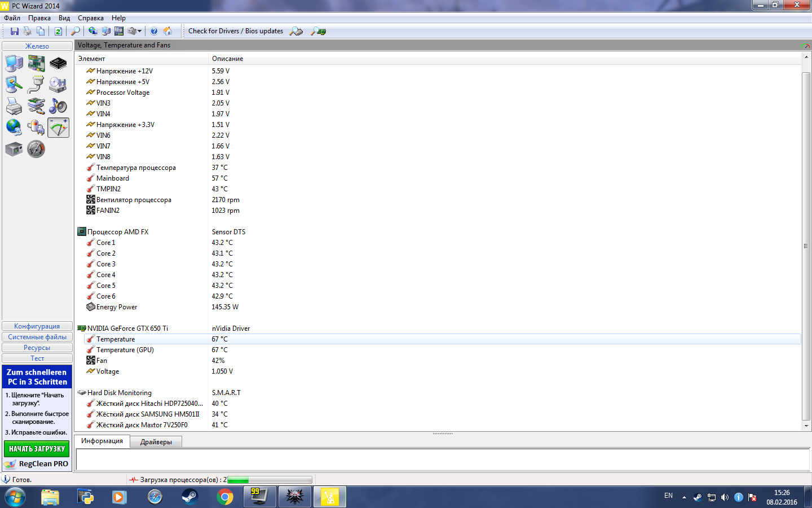This screenshot has width=812, height=508.
Task: Click the Home (house) toolbar icon
Action: click(167, 31)
